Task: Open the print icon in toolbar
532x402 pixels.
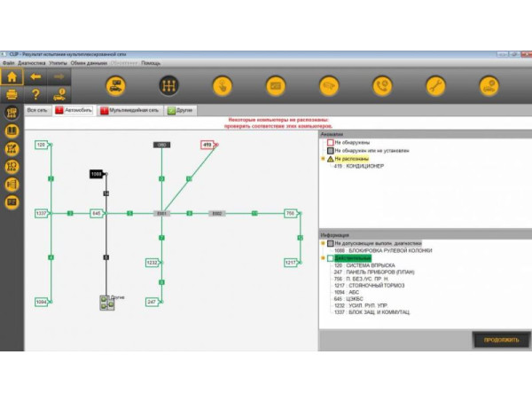Action: pos(12,94)
